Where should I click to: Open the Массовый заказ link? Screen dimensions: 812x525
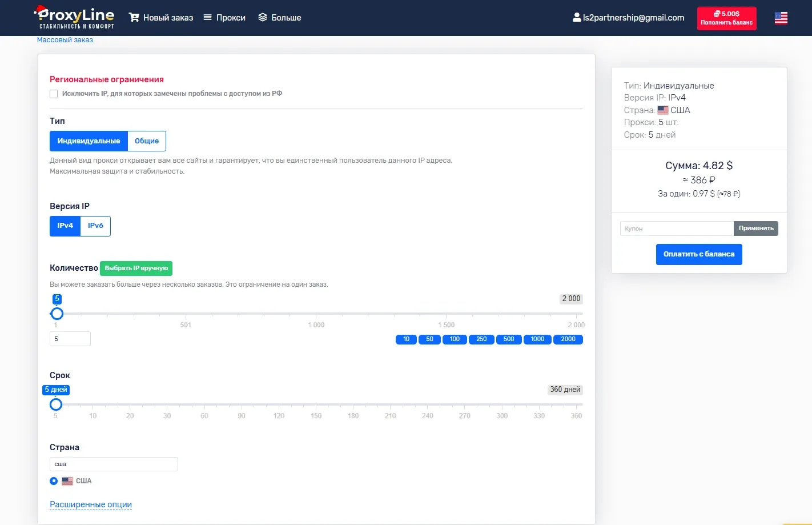tap(65, 40)
